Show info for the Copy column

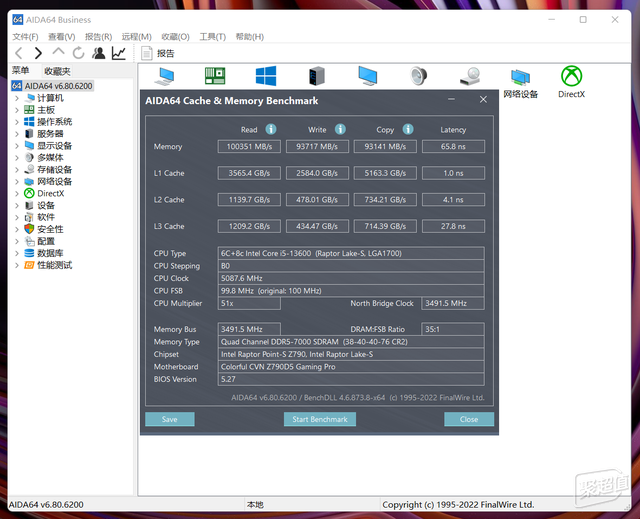tap(408, 129)
